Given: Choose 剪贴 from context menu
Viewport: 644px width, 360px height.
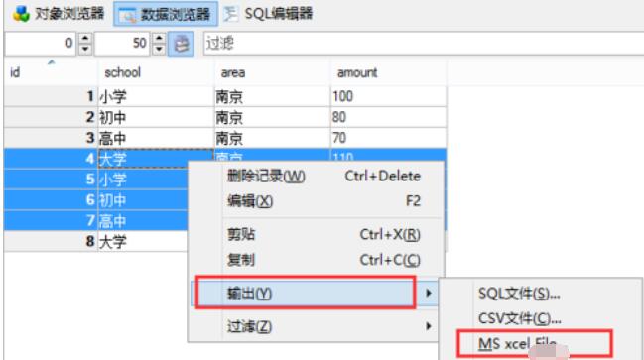Looking at the screenshot, I should [x=317, y=235].
